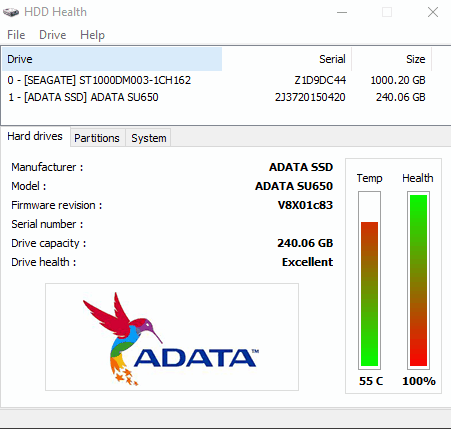
Task: Open the Drive menu
Action: click(x=53, y=35)
